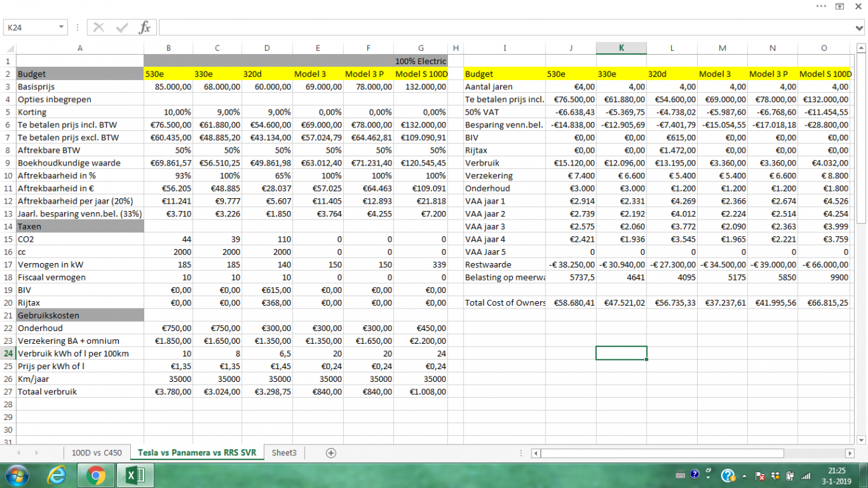Select the '50% VAT' label cell
The width and height of the screenshot is (868, 488).
[504, 111]
